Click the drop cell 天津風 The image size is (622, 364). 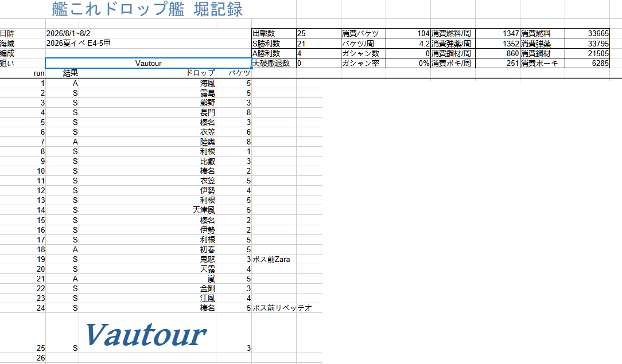(x=147, y=210)
